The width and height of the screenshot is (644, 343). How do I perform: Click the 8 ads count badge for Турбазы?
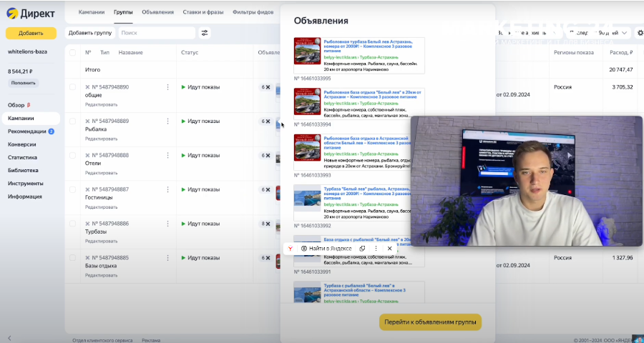pos(265,224)
